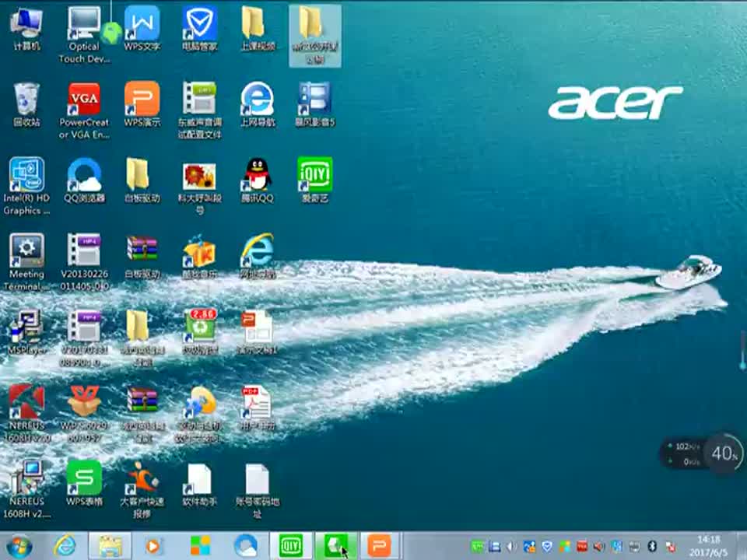Screen dimensions: 747x560
Task: Open the 计算机 computer icon
Action: coord(26,25)
